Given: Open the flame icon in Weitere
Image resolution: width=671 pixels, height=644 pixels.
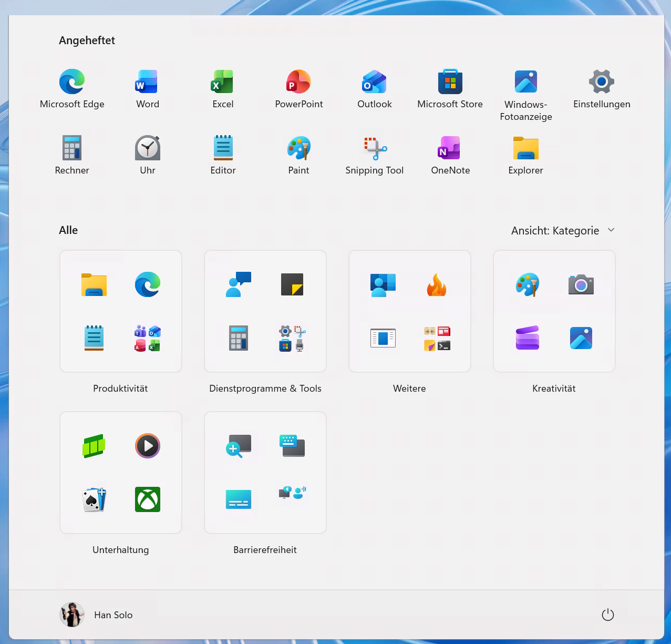Looking at the screenshot, I should pos(437,285).
